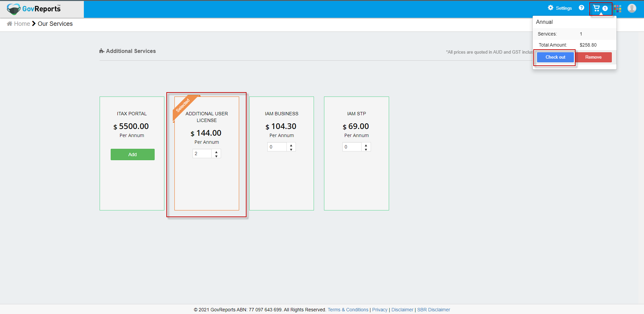The image size is (644, 314).
Task: Decrease IAM Business quantity
Action: (x=291, y=149)
